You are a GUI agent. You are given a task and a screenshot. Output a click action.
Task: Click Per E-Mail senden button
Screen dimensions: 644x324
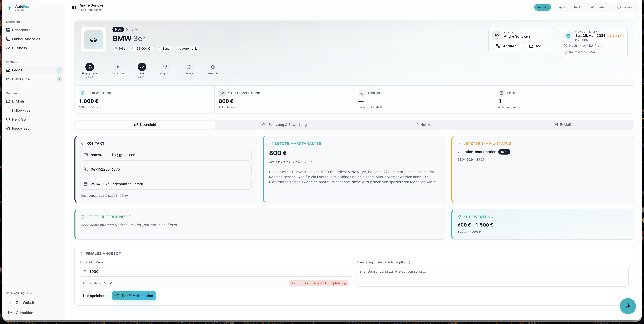tap(134, 296)
